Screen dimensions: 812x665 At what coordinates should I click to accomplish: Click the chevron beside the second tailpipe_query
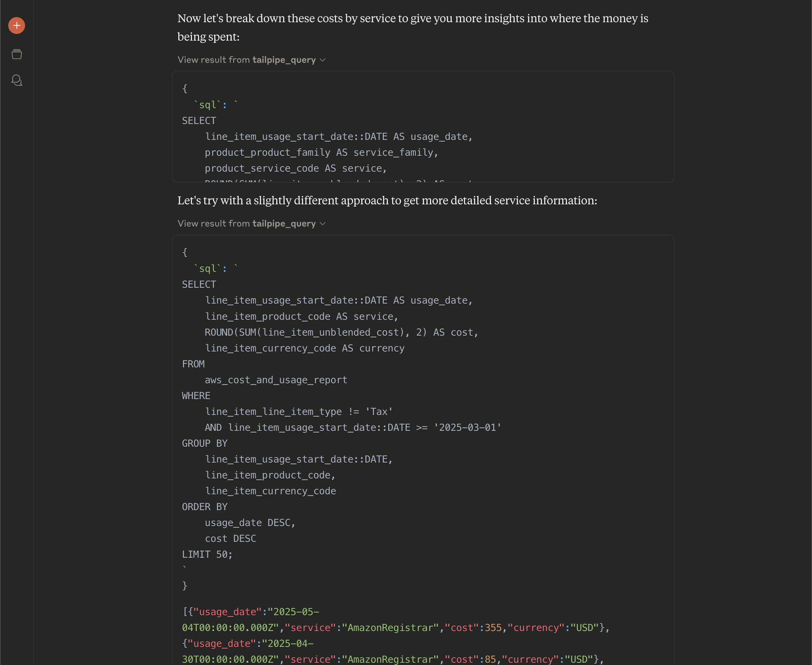point(323,224)
